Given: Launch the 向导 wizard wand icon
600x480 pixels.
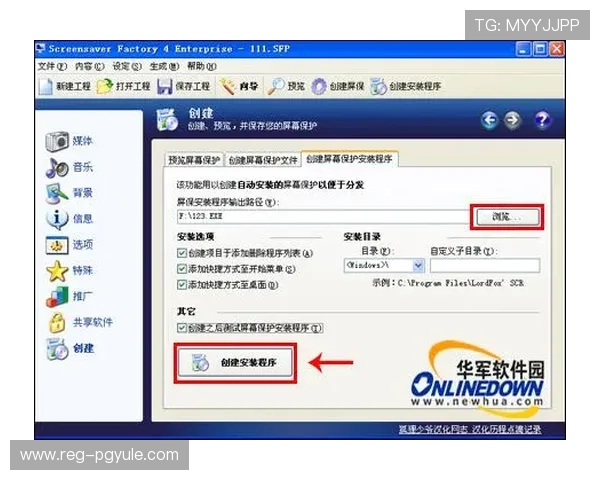Looking at the screenshot, I should (227, 86).
